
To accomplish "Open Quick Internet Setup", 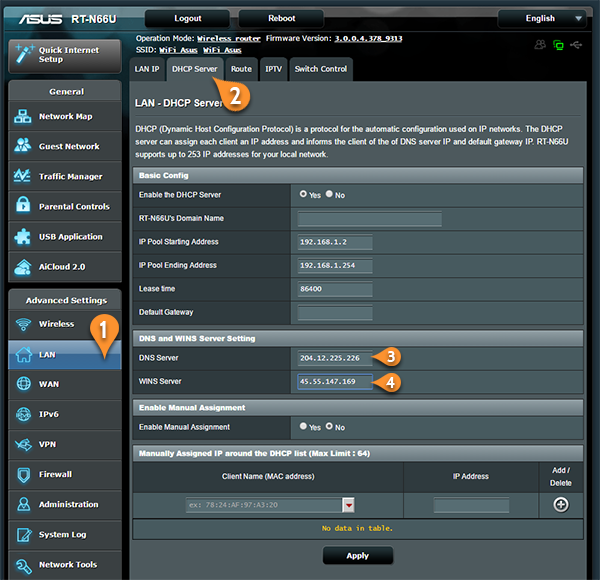I will coord(65,55).
